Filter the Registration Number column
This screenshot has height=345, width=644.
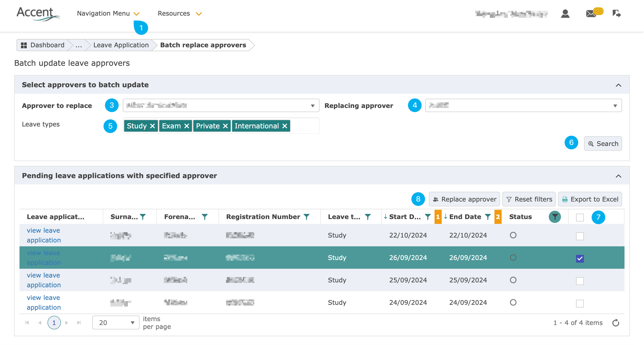coord(306,217)
